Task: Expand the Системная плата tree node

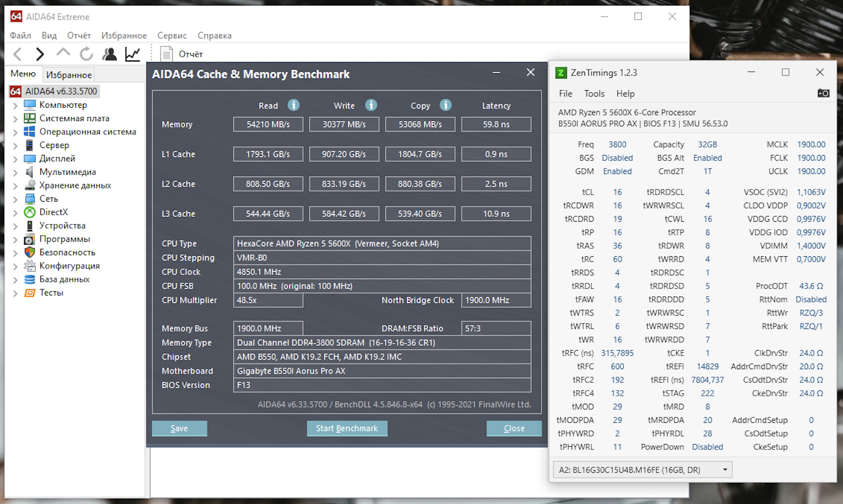Action: pyautogui.click(x=15, y=118)
